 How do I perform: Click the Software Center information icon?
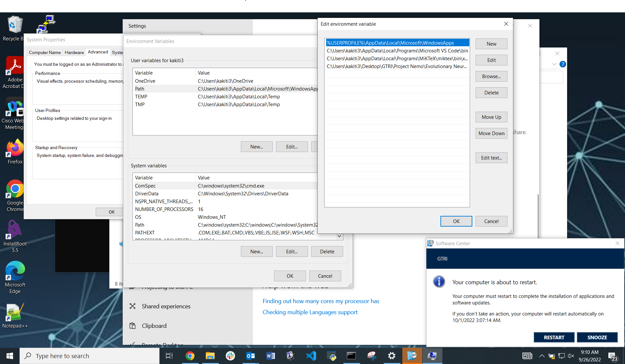[x=439, y=282]
